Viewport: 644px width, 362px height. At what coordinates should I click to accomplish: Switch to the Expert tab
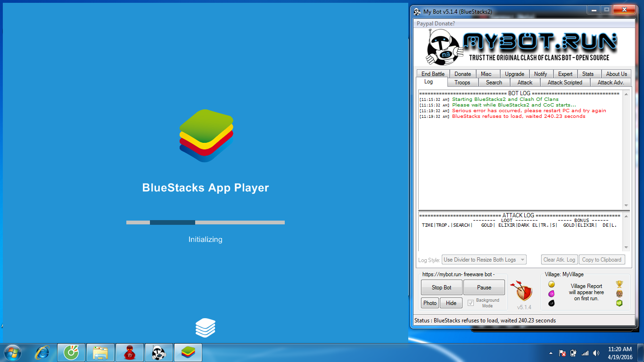(565, 74)
